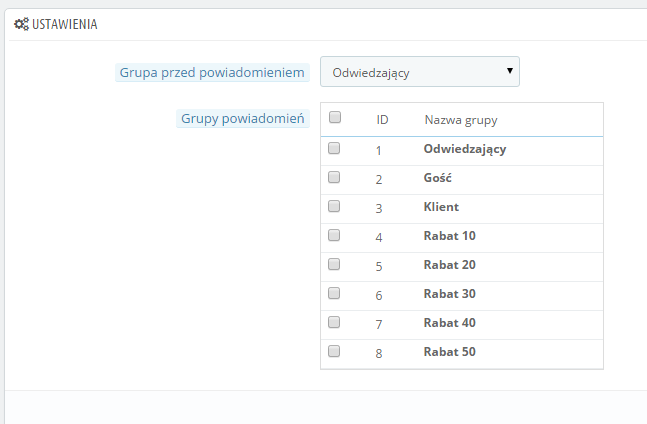This screenshot has height=424, width=647.
Task: Open the Grupa przed powiadomieniem dropdown
Action: (419, 71)
